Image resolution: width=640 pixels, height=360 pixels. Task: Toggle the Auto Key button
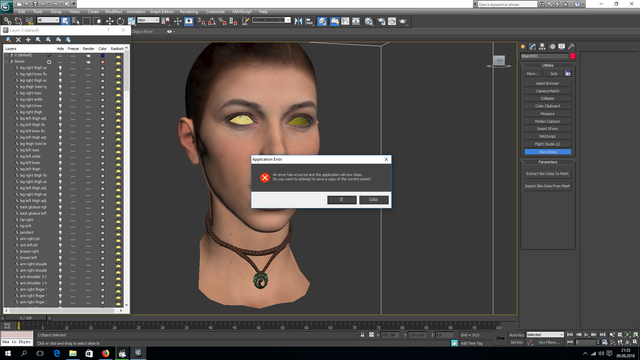point(516,335)
